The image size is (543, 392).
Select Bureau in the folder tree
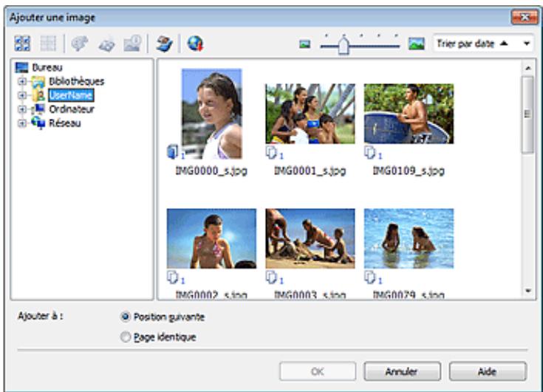click(47, 67)
